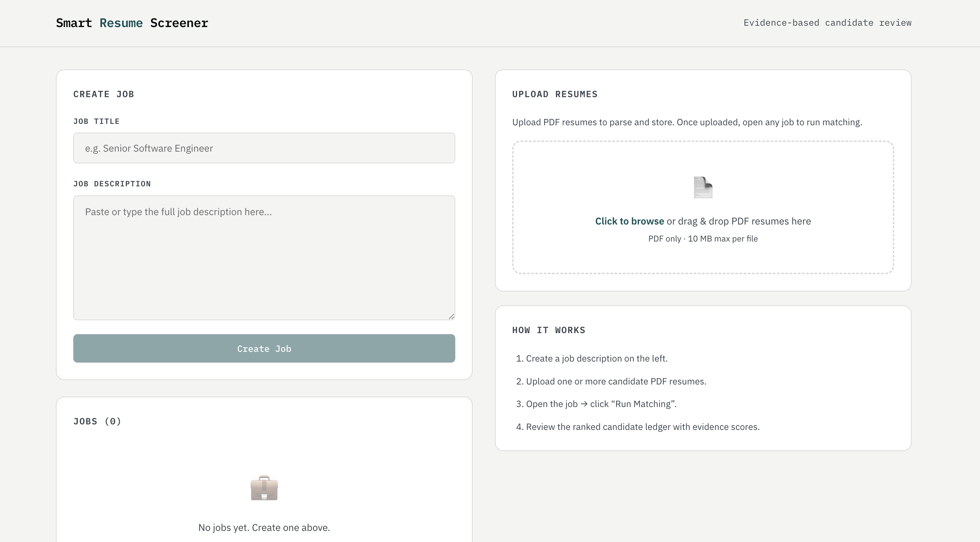Click the JOB DESCRIPTION field label
Viewport: 980px width, 542px height.
click(112, 184)
